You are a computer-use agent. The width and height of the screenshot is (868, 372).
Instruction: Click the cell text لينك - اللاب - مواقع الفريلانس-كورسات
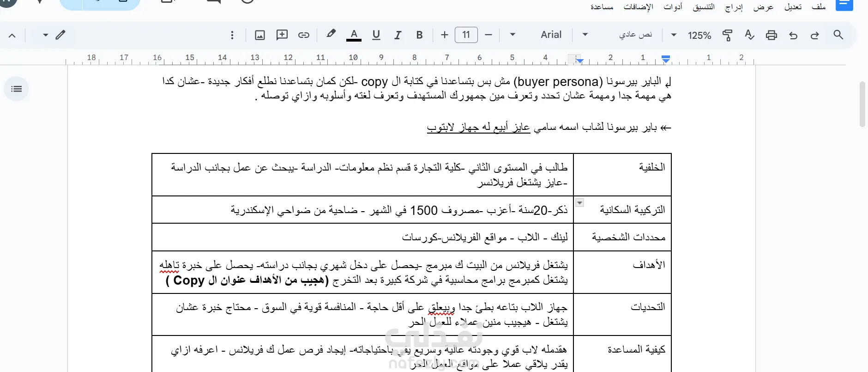click(485, 237)
